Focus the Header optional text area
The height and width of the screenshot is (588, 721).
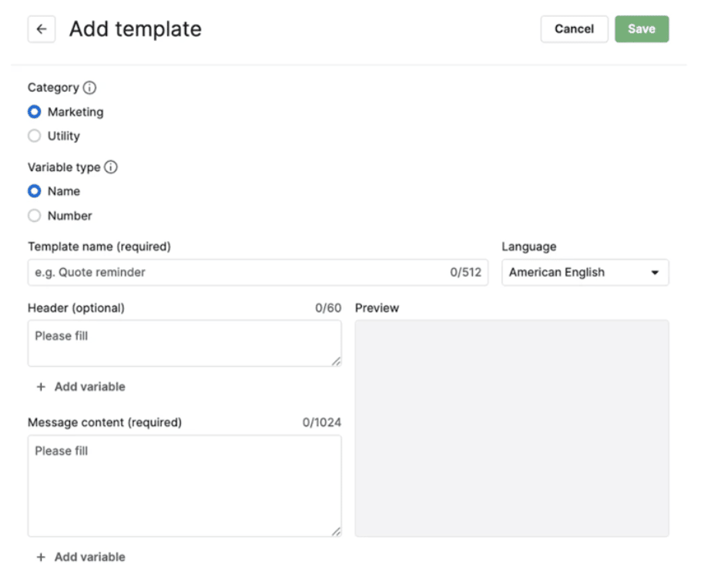[184, 344]
